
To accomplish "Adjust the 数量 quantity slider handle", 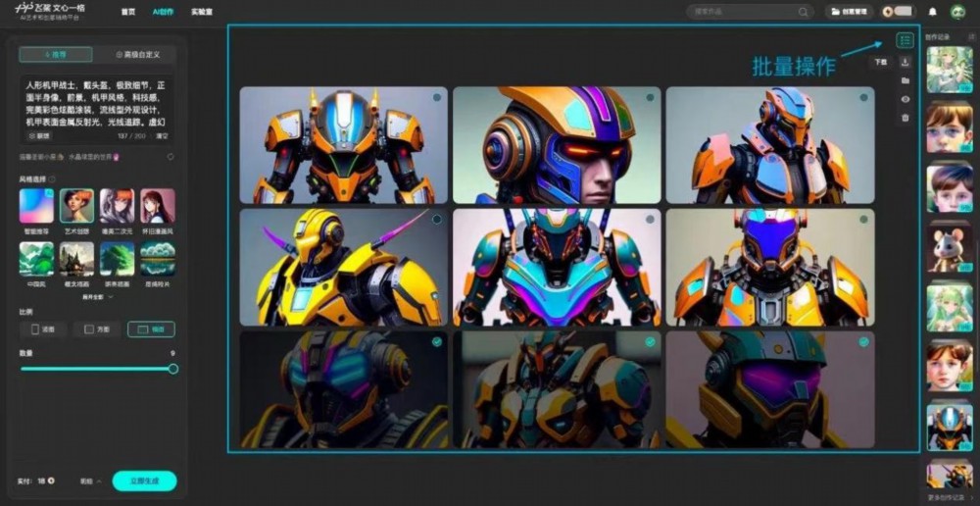I will click(173, 369).
